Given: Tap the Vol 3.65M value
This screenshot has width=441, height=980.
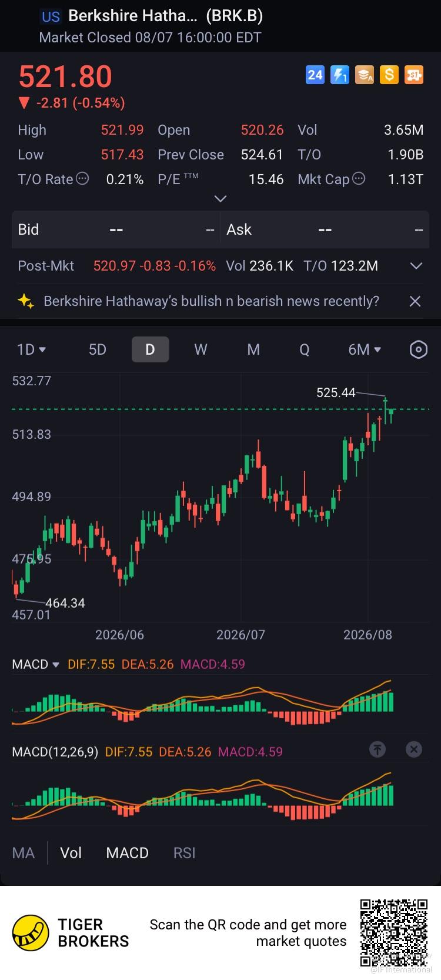Looking at the screenshot, I should pos(404,130).
